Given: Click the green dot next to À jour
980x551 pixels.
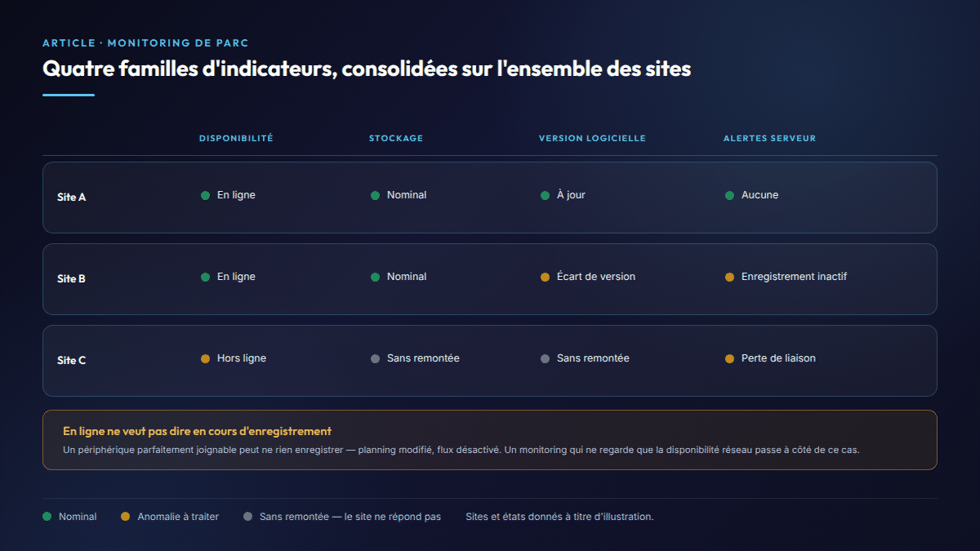Looking at the screenshot, I should [x=546, y=196].
